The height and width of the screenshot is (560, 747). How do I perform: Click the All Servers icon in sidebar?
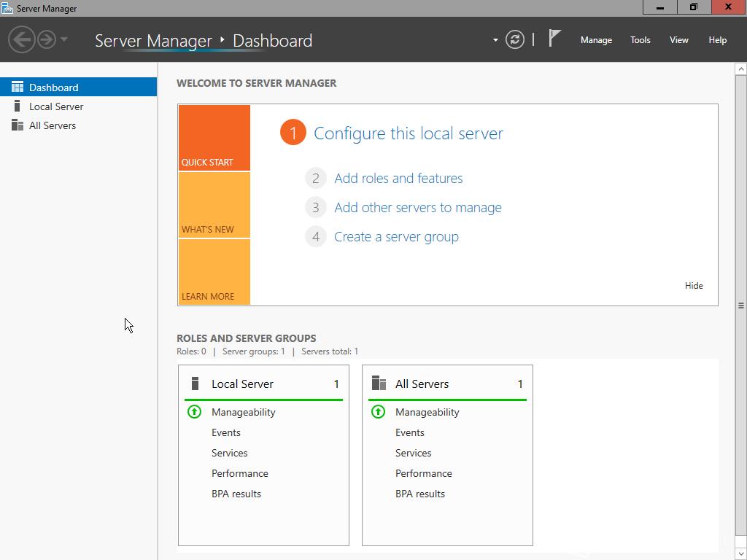[18, 125]
